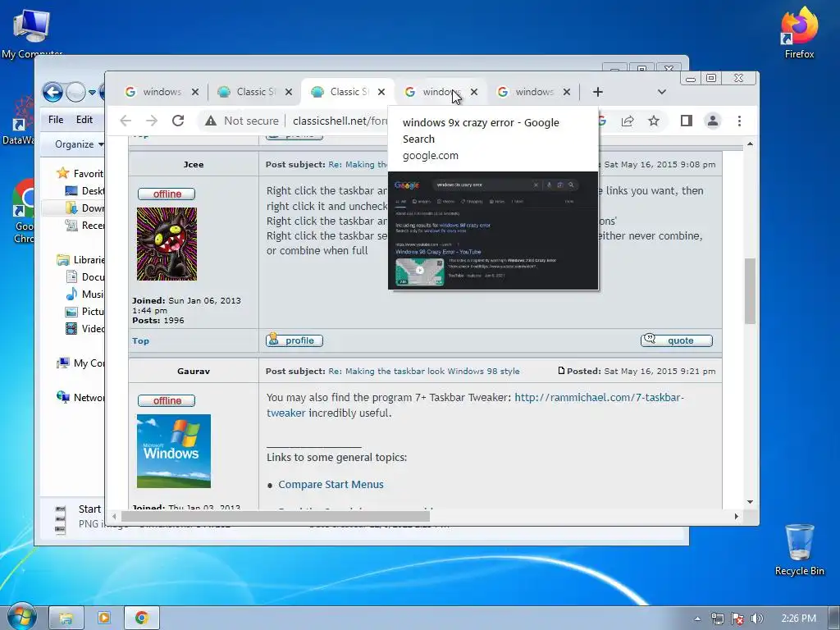Click the Top link under Jcee's post

pyautogui.click(x=140, y=340)
